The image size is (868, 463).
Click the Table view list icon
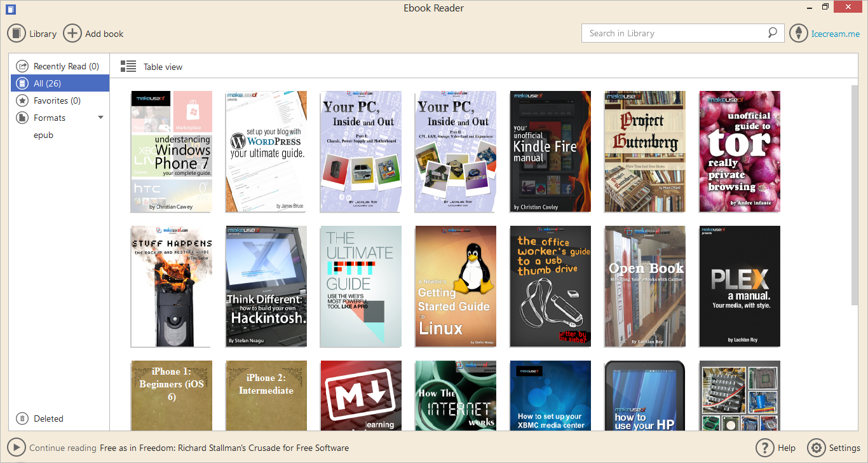[x=128, y=66]
